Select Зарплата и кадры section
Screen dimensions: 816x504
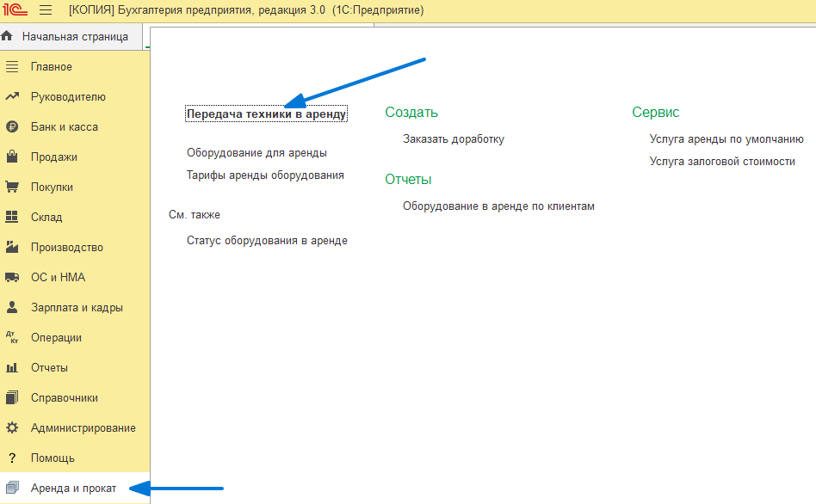coord(77,307)
